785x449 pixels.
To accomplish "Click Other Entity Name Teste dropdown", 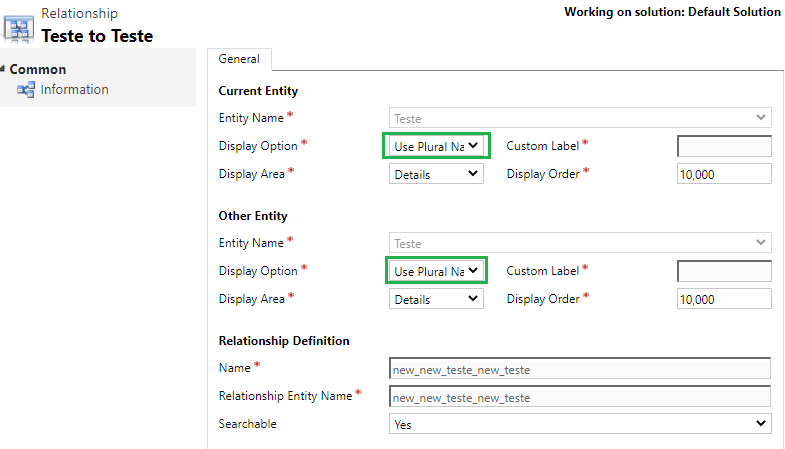I will tap(580, 243).
